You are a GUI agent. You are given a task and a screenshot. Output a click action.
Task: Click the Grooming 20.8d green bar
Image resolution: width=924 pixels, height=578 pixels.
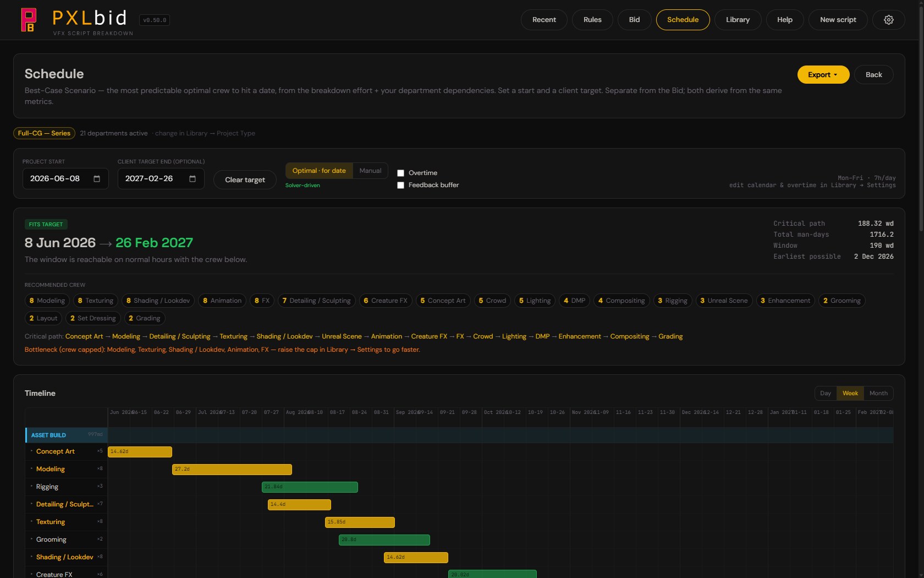[384, 540]
